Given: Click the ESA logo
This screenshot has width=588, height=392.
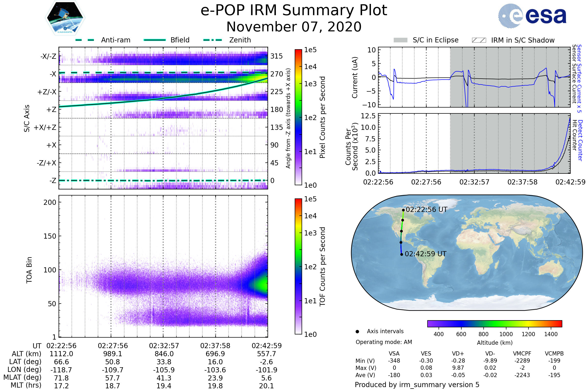Looking at the screenshot, I should 532,15.
